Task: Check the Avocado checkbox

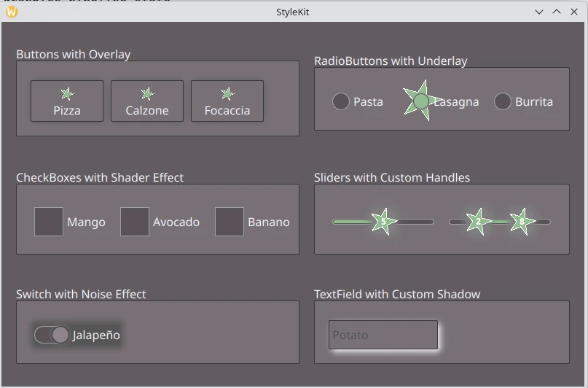Action: 135,222
